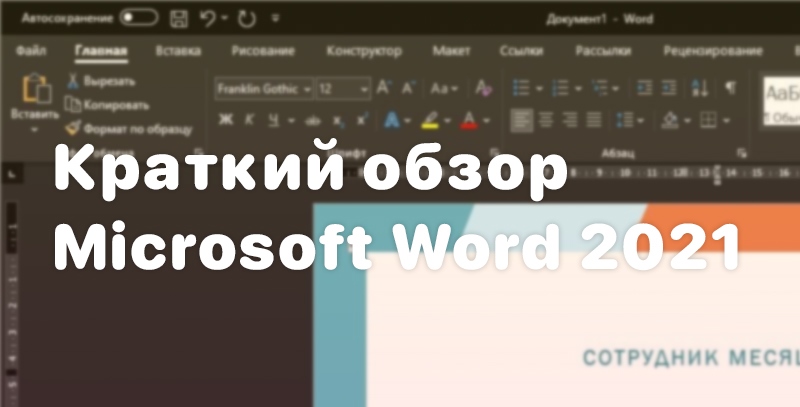This screenshot has width=800, height=407.
Task: Open the borders dropdown arrow
Action: click(726, 121)
